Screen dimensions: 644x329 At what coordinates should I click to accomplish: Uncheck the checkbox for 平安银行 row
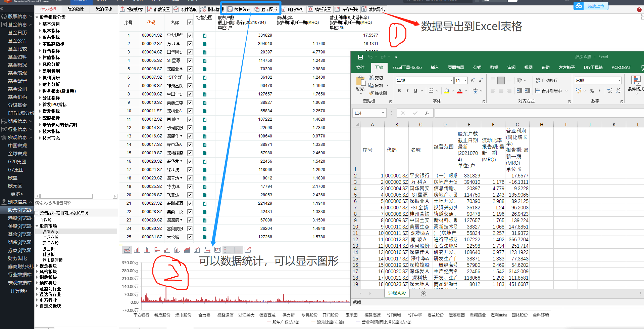(190, 35)
